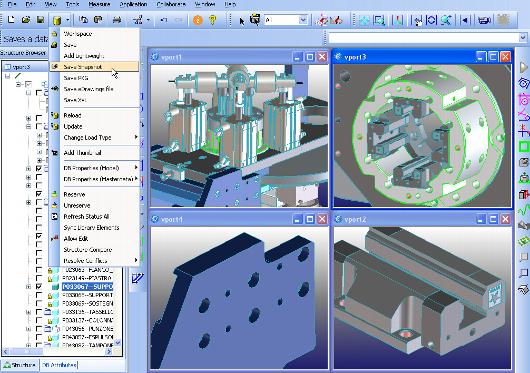Open the small combo box dropdown in the toolbar
530x373 pixels.
[303, 20]
